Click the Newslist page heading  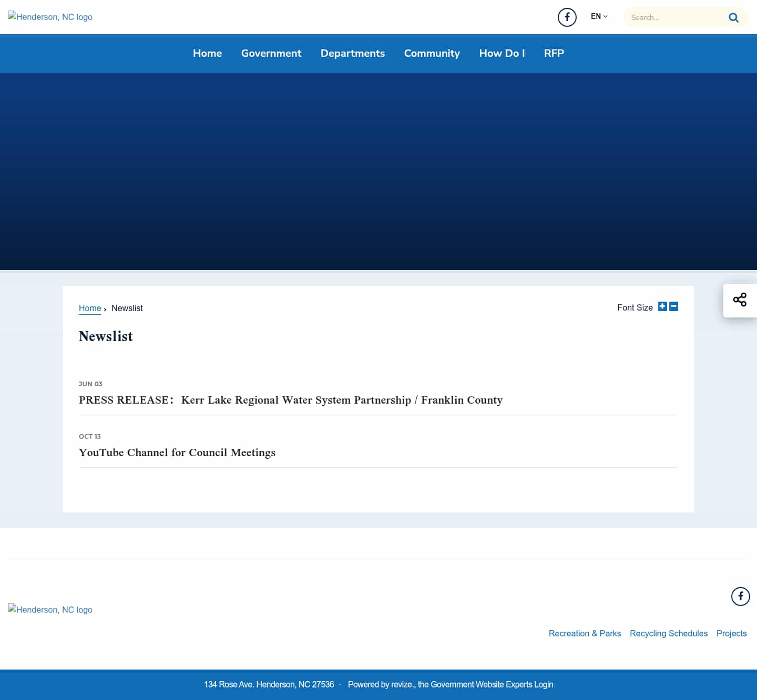tap(106, 336)
